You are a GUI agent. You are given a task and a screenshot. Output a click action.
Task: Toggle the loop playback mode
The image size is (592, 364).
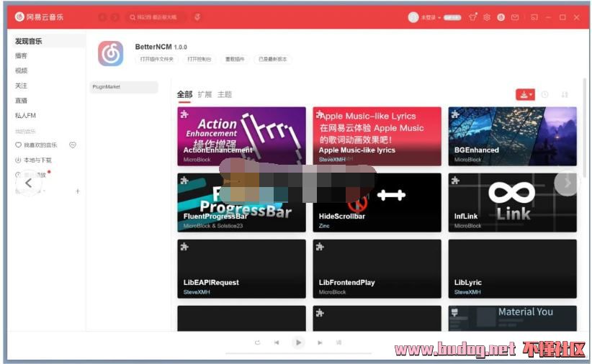(257, 342)
